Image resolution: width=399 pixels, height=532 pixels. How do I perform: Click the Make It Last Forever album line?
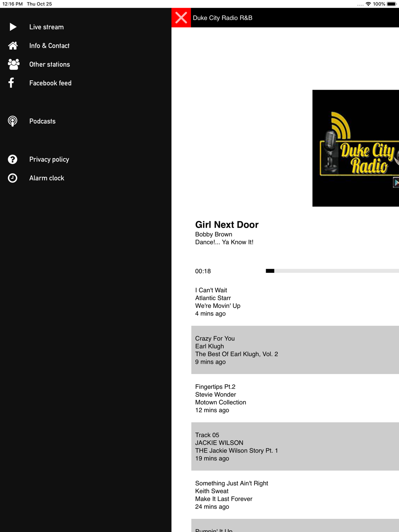tap(224, 499)
